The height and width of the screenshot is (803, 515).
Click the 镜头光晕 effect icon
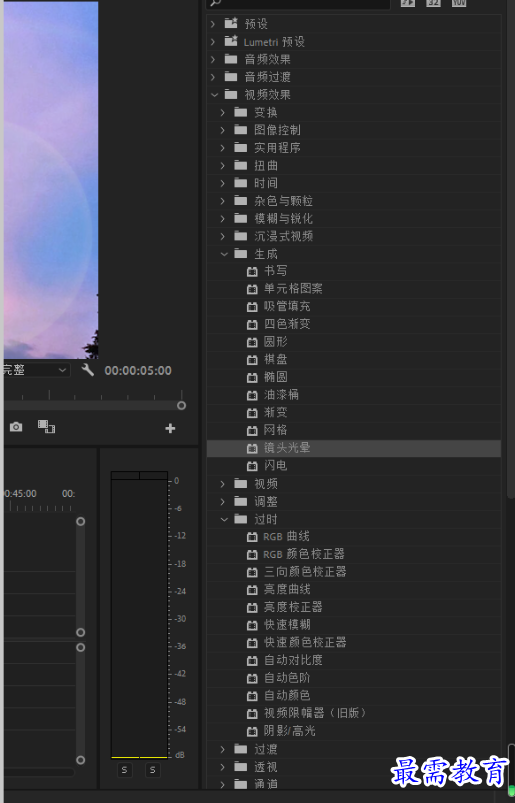coord(252,448)
